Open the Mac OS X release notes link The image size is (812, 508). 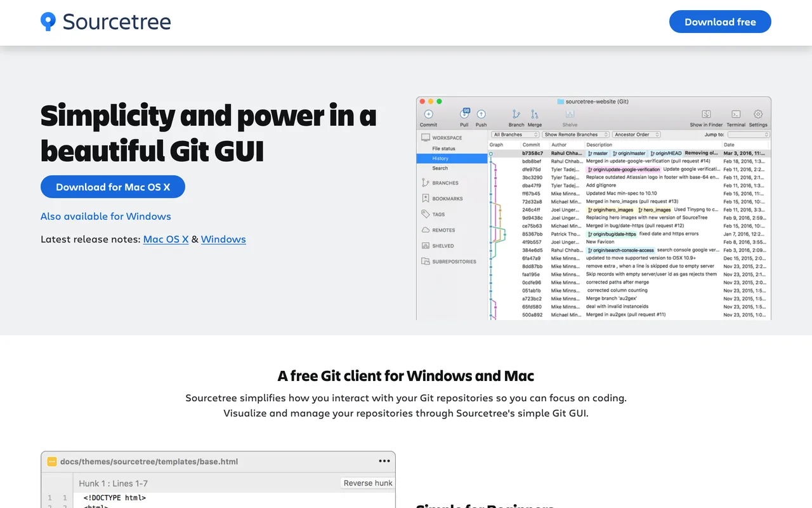point(166,239)
